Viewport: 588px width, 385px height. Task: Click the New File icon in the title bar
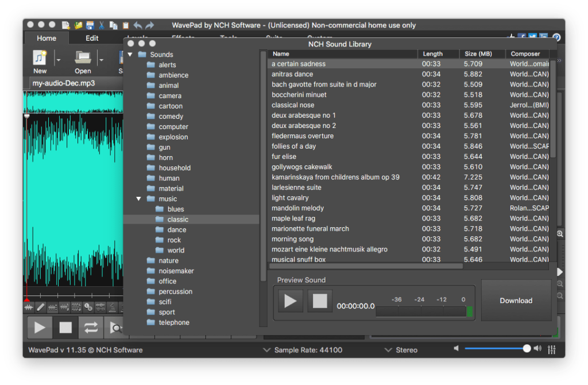(65, 25)
